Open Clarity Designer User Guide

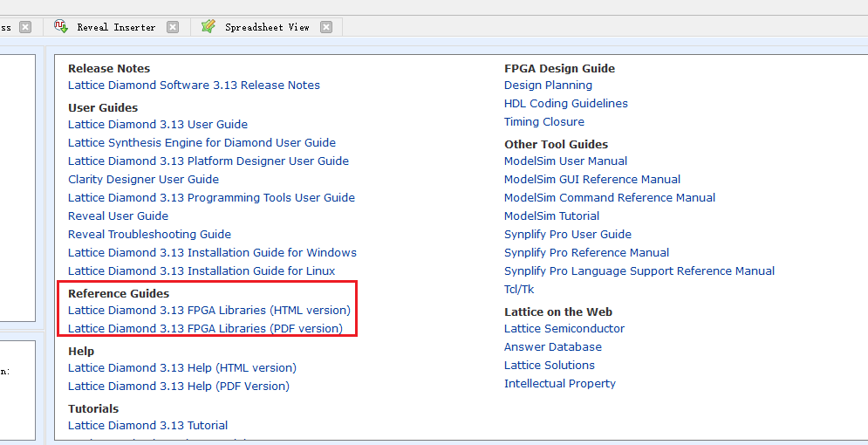143,180
